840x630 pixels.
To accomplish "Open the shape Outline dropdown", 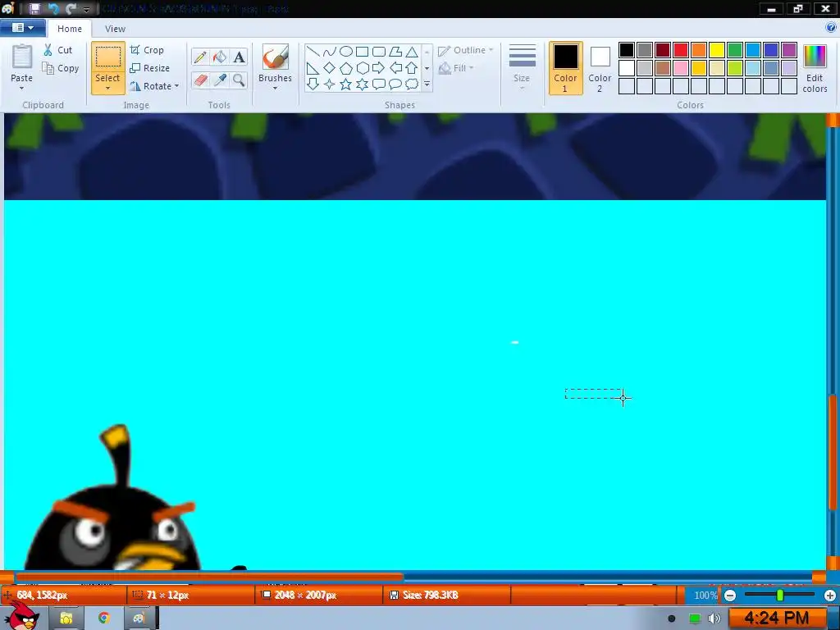I will tap(466, 50).
